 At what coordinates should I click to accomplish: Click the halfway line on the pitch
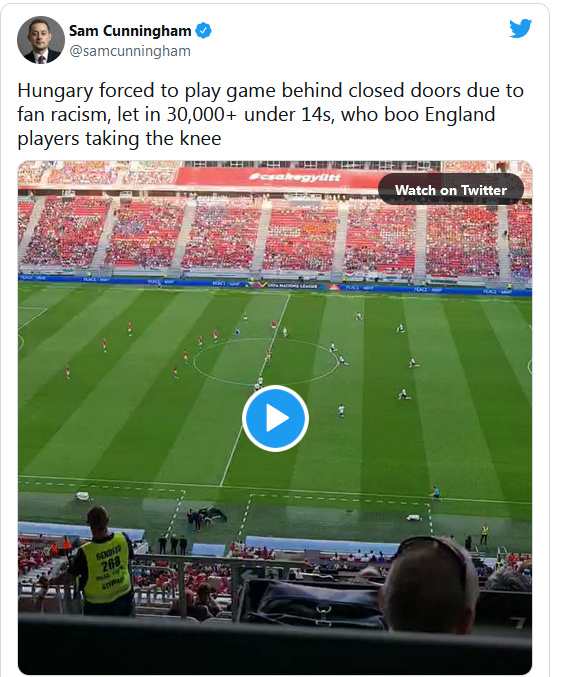[256, 389]
